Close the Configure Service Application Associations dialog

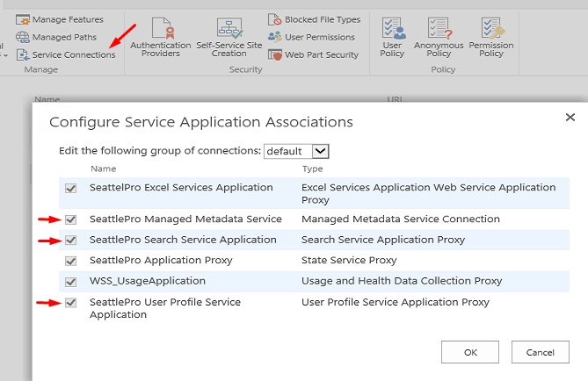pyautogui.click(x=570, y=118)
